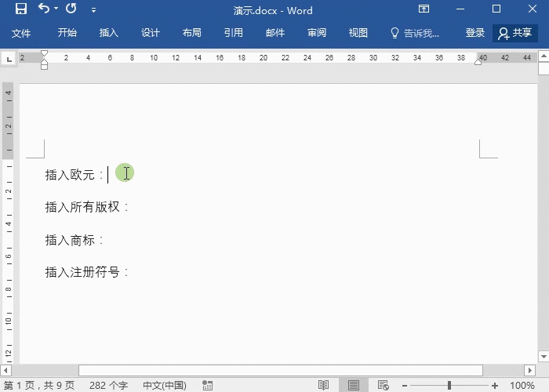Screen dimensions: 549x392
Task: Switch to the 审阅 ribbon tab
Action: point(317,33)
